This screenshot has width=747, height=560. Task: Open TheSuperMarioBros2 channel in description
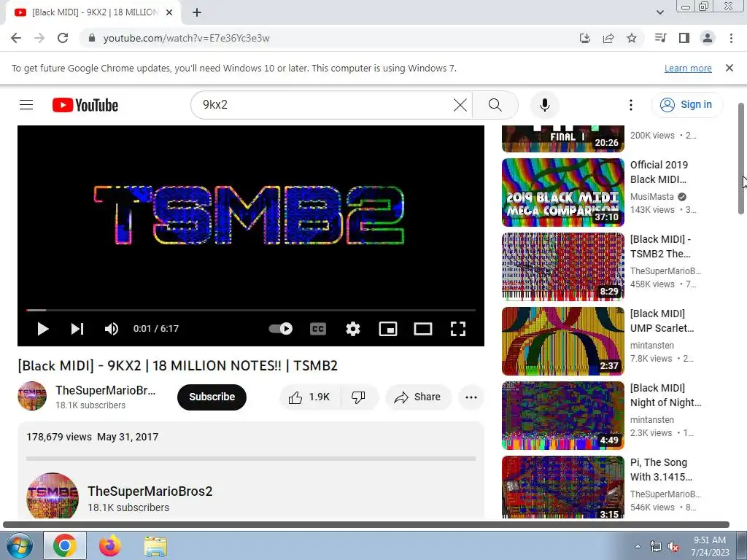(150, 491)
